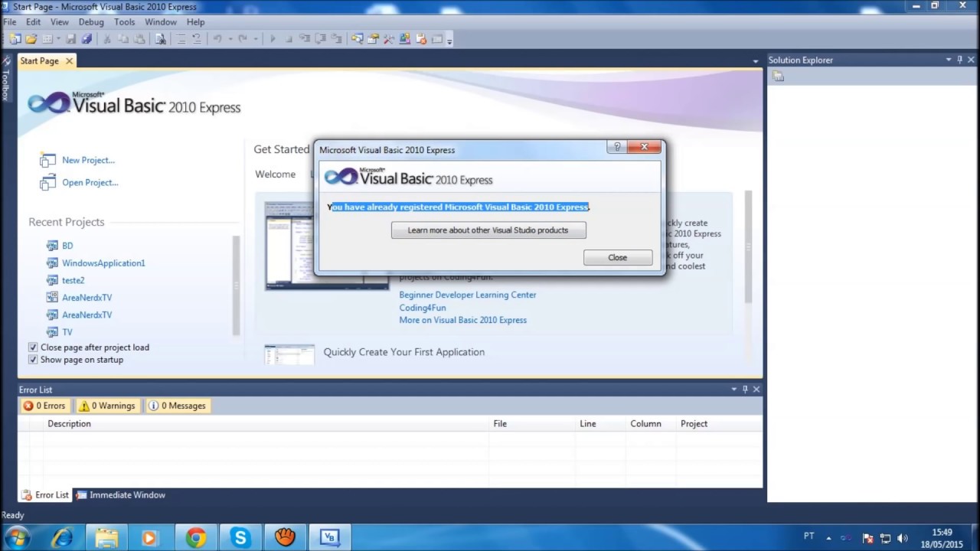Image resolution: width=980 pixels, height=551 pixels.
Task: Open the Redo history dropdown arrow
Action: tap(256, 39)
